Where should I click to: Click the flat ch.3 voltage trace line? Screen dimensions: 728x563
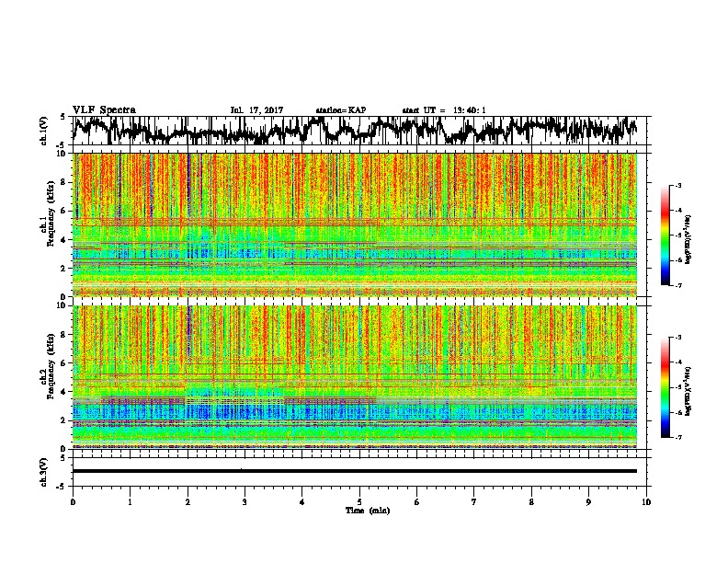355,471
